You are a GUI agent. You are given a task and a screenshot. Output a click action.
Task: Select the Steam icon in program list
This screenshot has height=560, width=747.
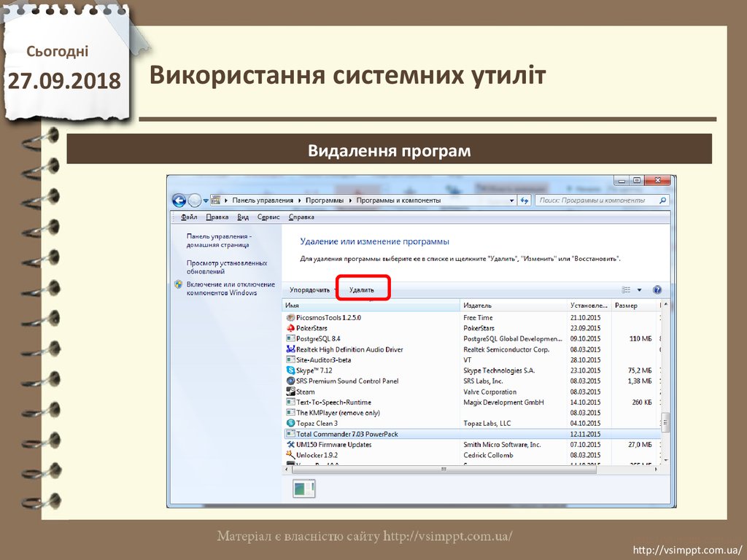[290, 392]
